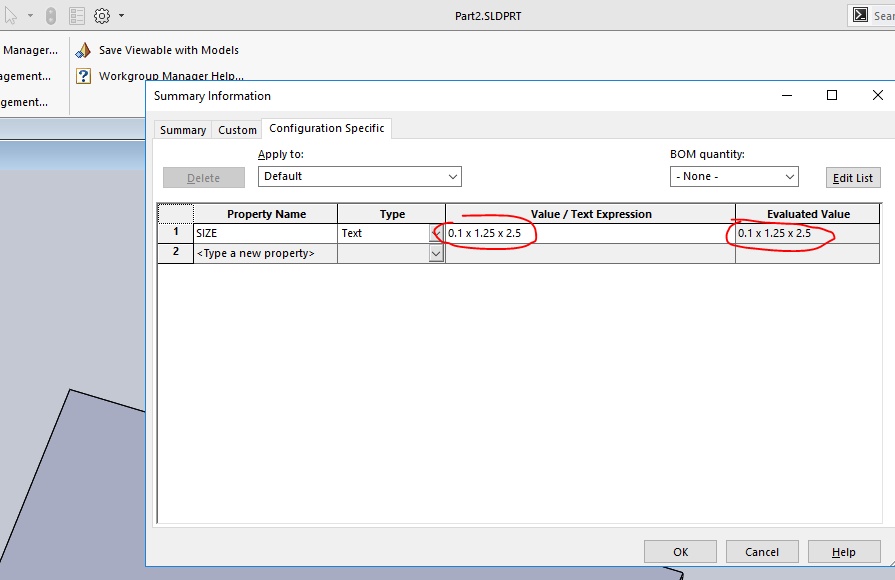Select row header number 1
895x580 pixels.
[176, 232]
